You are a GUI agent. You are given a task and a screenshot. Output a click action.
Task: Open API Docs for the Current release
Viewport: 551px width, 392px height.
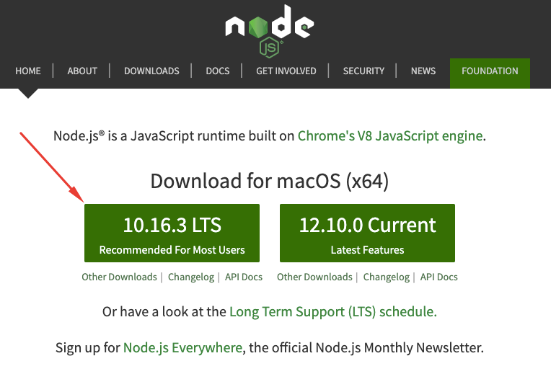tap(439, 277)
